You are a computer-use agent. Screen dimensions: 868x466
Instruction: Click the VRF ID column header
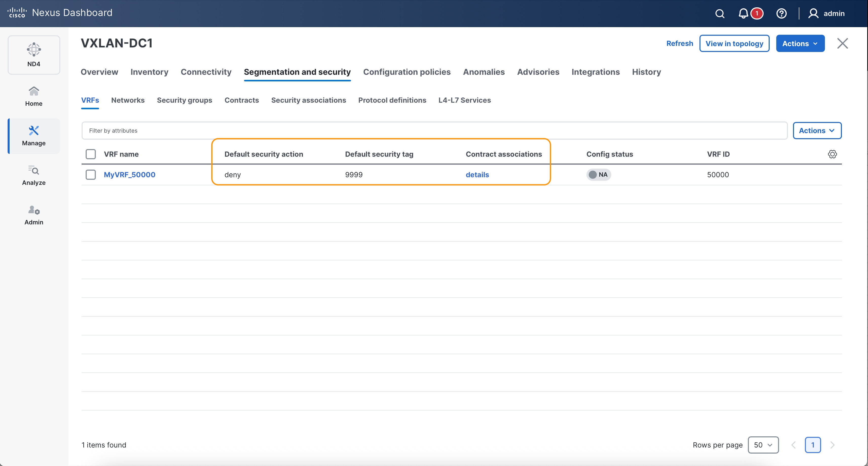pos(718,154)
